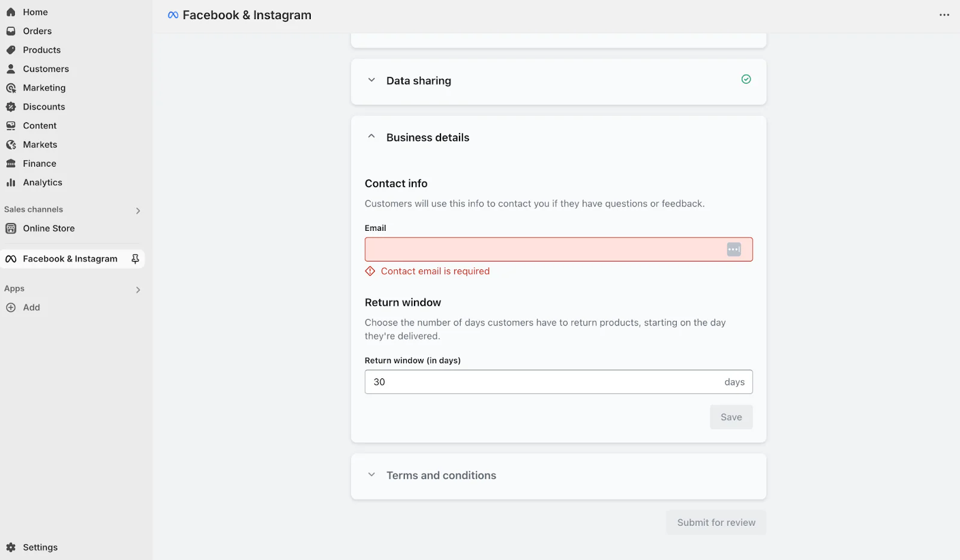
Task: Click Submit for review
Action: click(715, 522)
